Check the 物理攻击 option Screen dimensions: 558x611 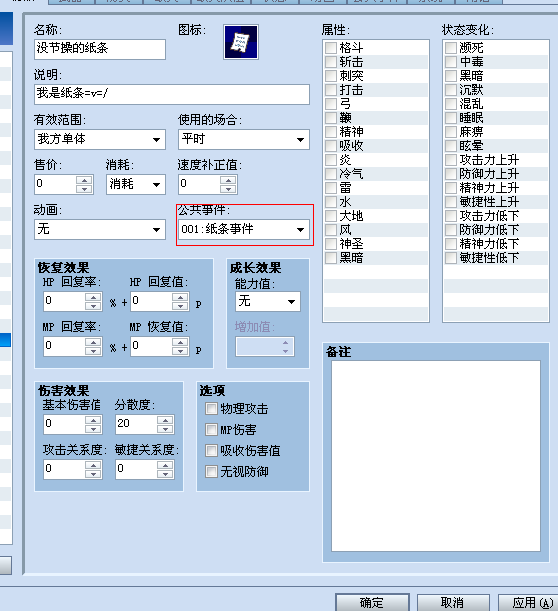pos(211,409)
